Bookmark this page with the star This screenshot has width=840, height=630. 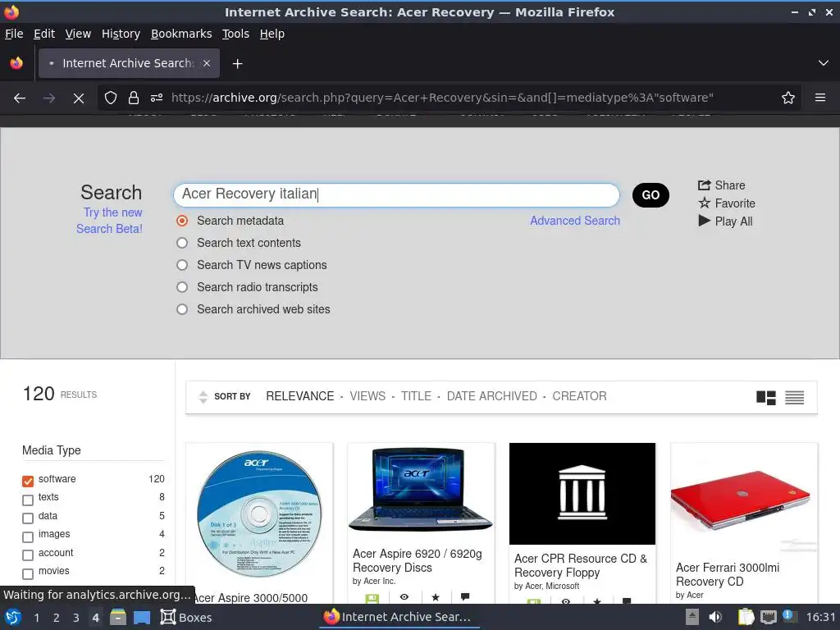click(x=788, y=98)
